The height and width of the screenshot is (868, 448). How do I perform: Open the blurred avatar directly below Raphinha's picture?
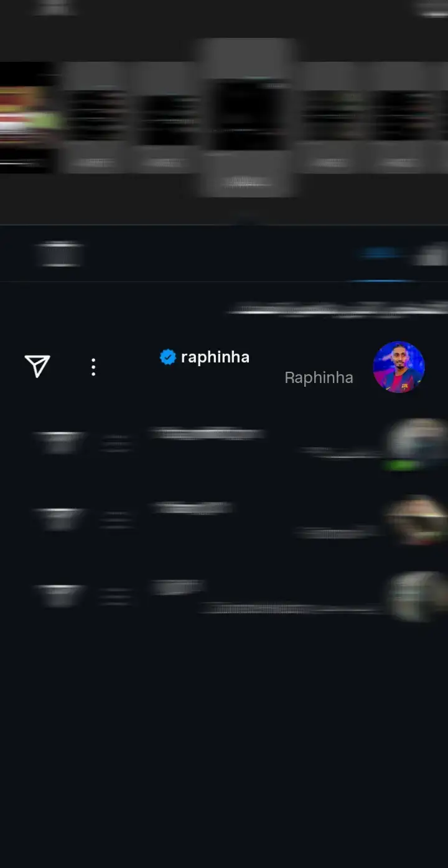point(416,444)
